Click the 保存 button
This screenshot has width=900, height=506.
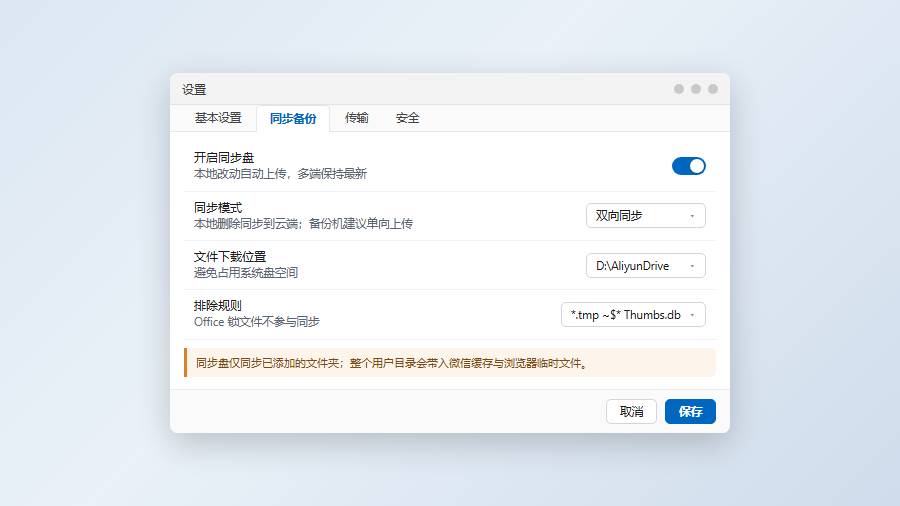pos(690,411)
